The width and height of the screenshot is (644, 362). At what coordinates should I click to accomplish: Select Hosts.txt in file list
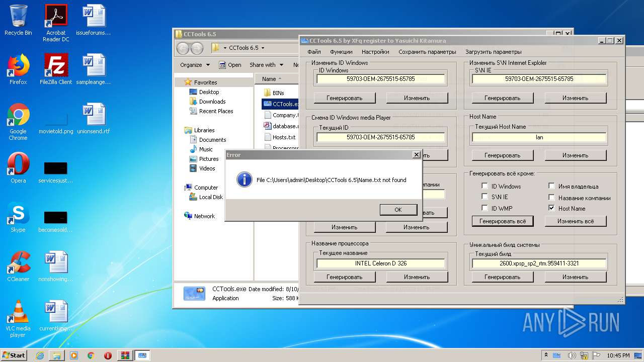click(280, 137)
